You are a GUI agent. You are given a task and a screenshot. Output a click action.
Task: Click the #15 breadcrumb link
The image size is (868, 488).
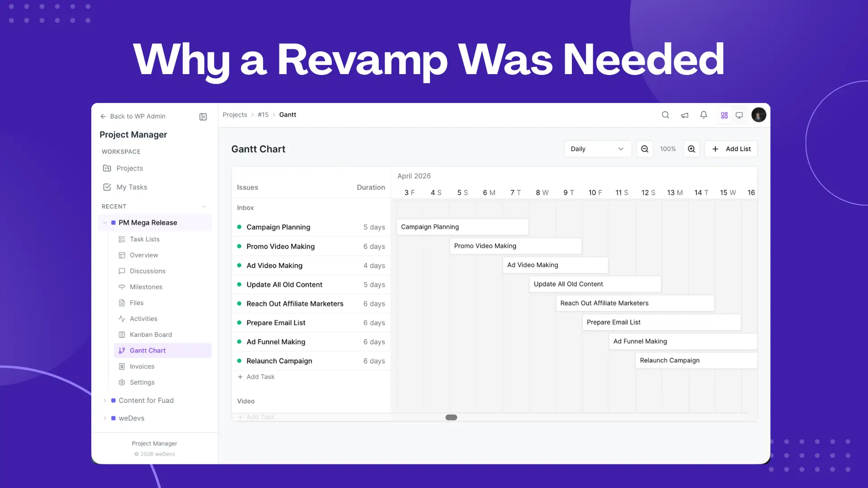(263, 115)
